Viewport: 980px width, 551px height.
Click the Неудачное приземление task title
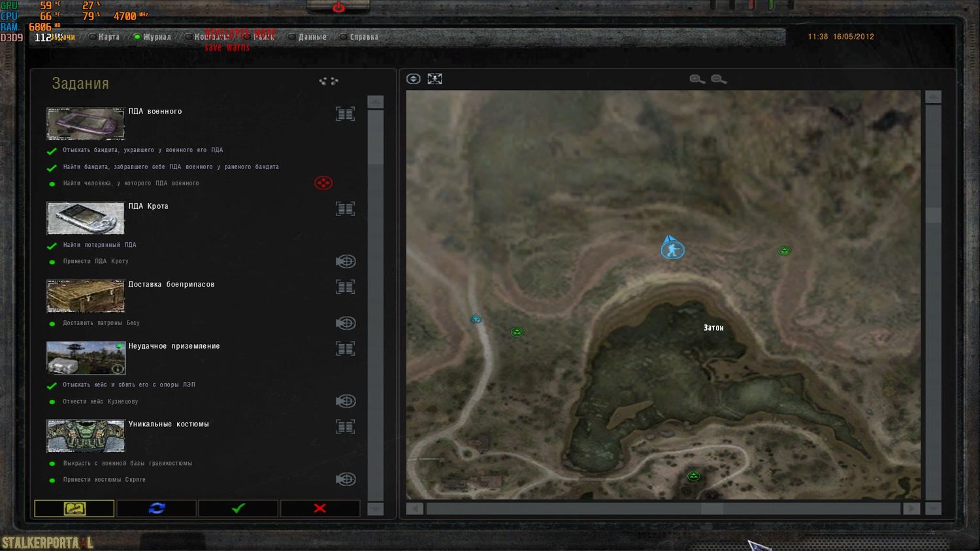(174, 347)
